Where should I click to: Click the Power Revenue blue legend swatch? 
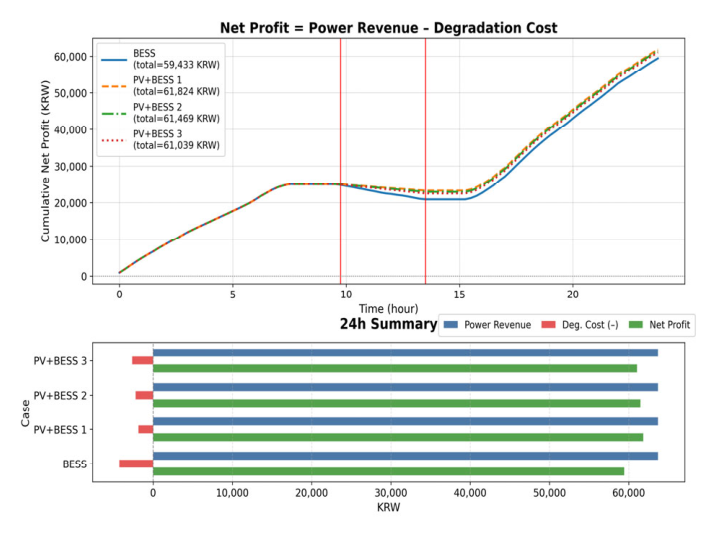coord(451,325)
